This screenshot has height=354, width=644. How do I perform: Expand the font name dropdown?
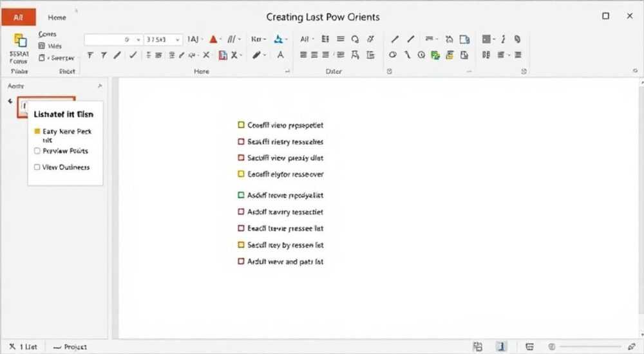[x=138, y=40]
